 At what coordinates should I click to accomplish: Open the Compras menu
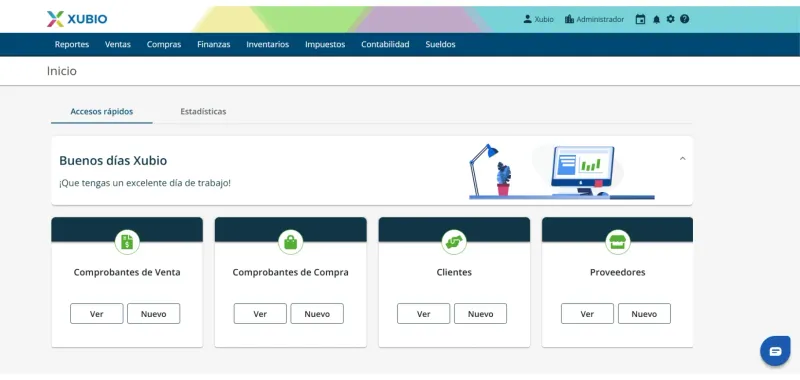pyautogui.click(x=164, y=44)
